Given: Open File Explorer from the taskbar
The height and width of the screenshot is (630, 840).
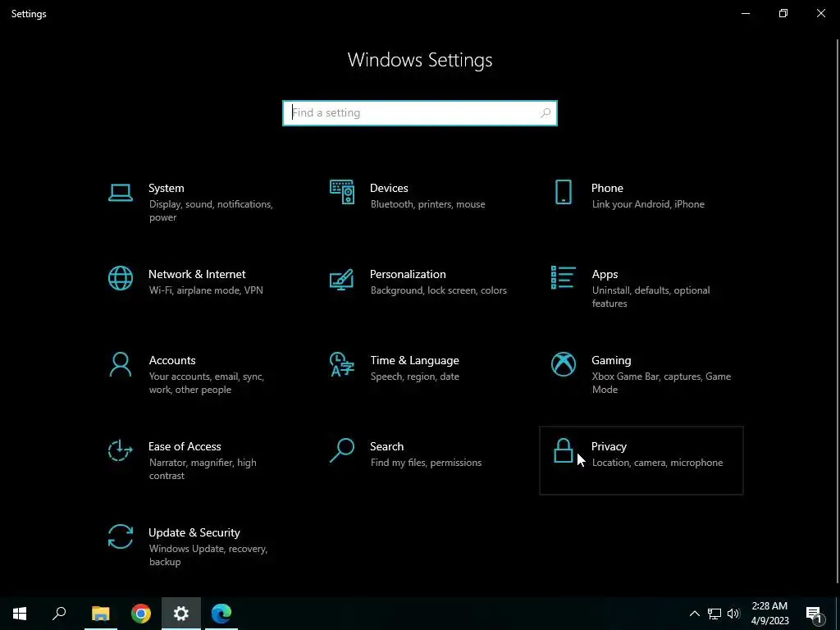Looking at the screenshot, I should (x=100, y=614).
